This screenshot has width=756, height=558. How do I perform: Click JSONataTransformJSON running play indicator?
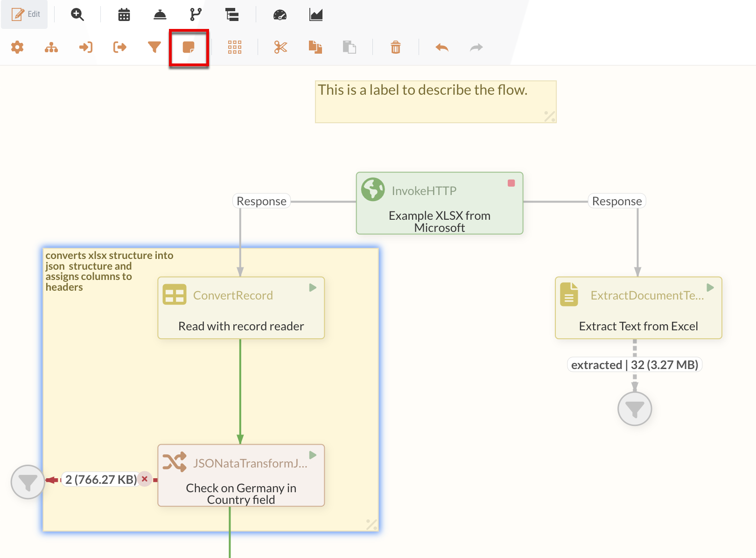(313, 455)
